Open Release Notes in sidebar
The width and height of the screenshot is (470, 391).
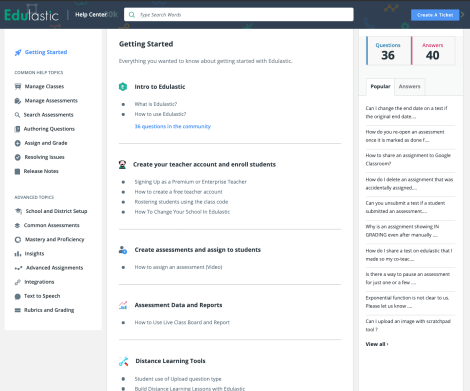41,171
